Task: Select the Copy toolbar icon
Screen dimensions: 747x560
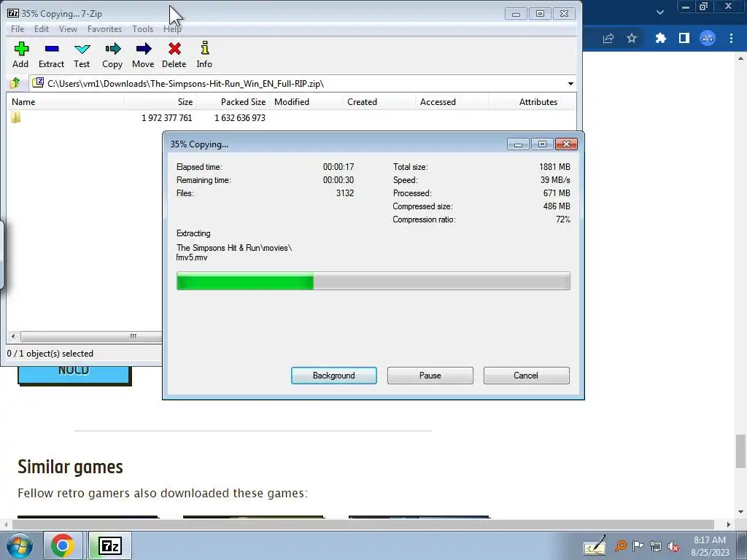Action: click(x=112, y=55)
